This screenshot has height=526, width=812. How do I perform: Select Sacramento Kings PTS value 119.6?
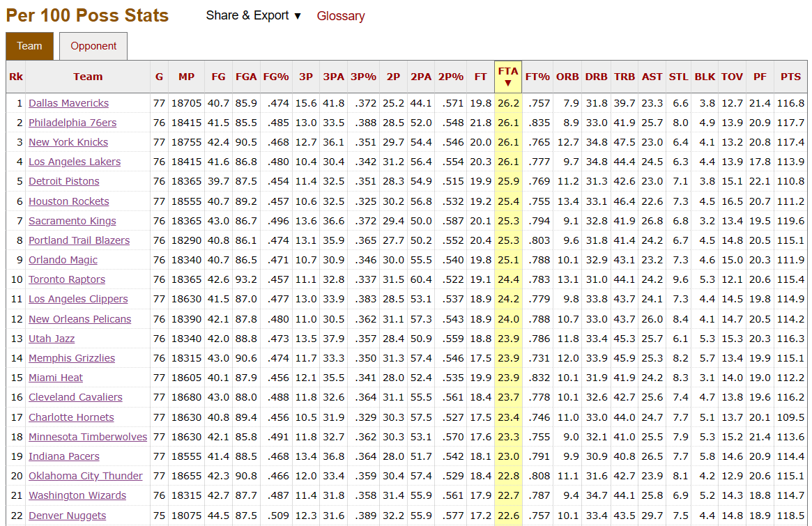791,221
